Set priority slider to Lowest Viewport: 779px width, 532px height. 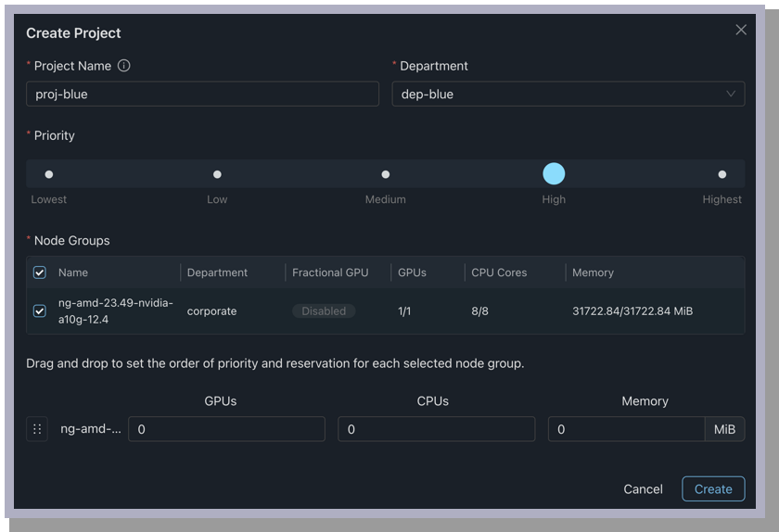[x=49, y=174]
